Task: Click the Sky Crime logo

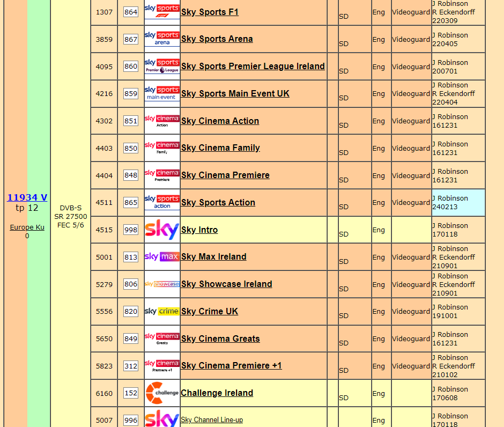Action: [162, 311]
